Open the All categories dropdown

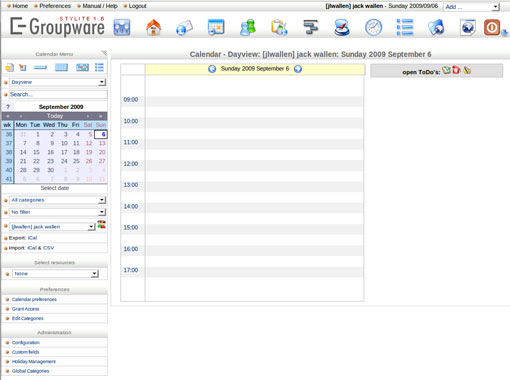(58, 200)
